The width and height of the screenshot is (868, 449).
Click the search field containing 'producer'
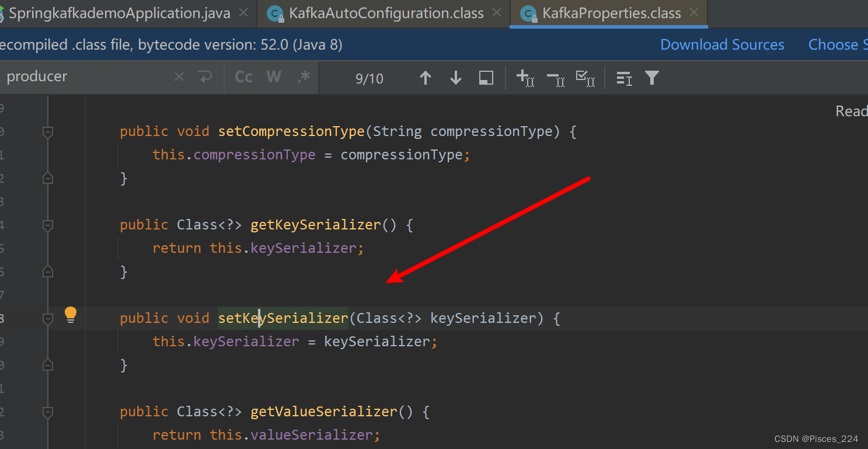(88, 77)
